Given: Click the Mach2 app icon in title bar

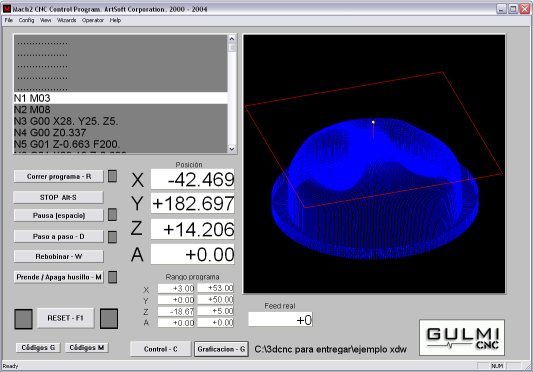Looking at the screenshot, I should tap(7, 9).
